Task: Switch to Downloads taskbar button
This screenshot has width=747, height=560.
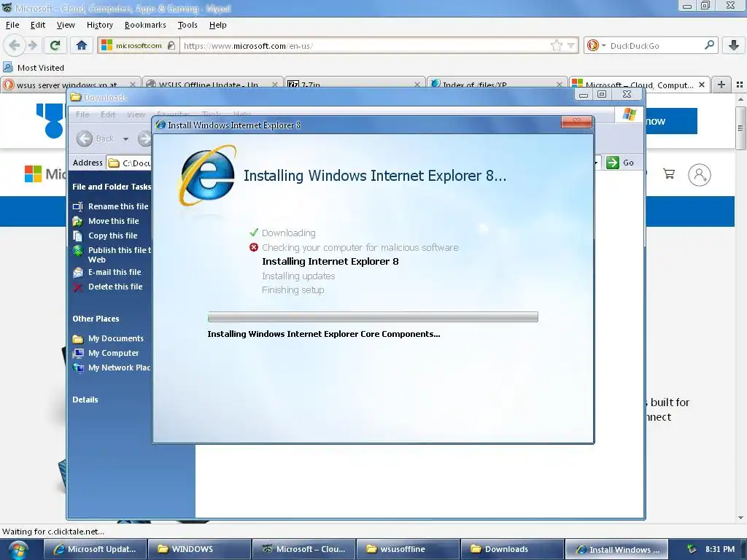Action: click(511, 549)
